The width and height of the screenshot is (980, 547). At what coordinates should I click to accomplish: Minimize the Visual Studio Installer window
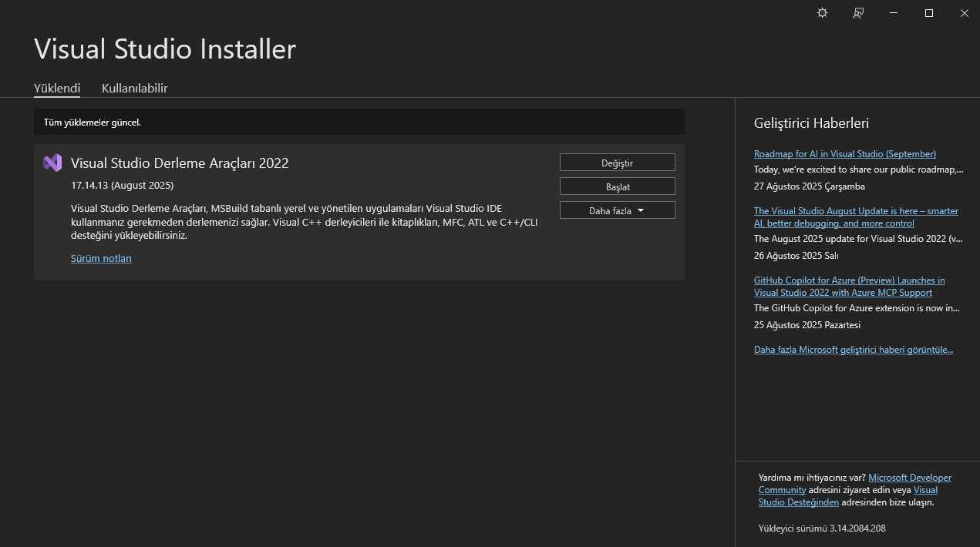894,13
